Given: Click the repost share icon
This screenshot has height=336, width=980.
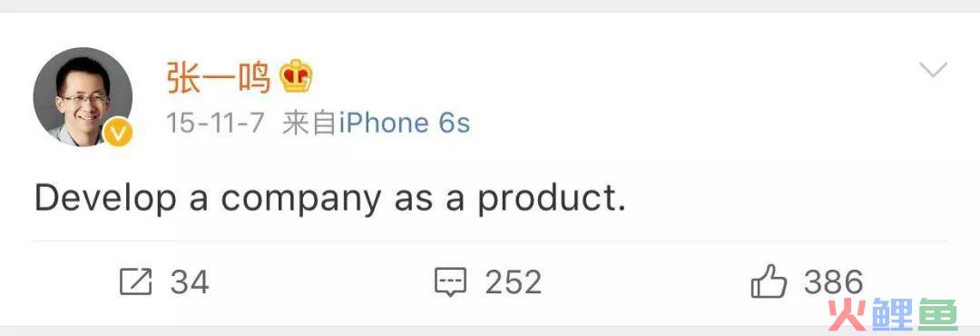Looking at the screenshot, I should click(135, 282).
